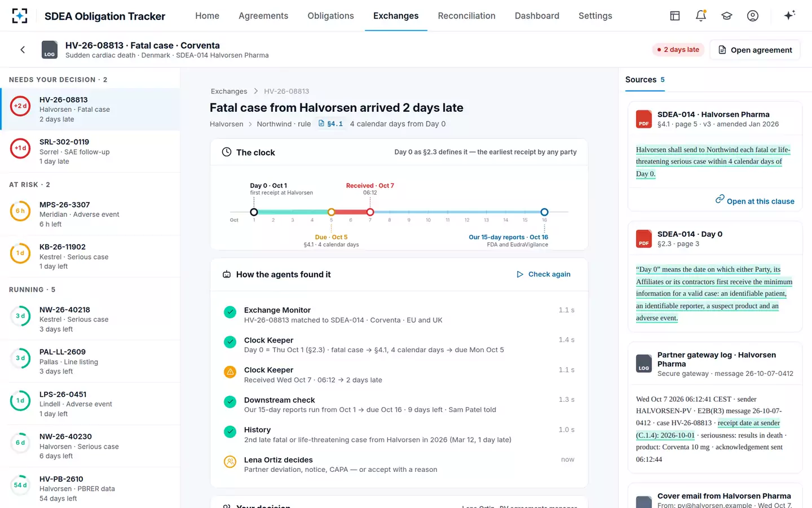Select the Day 0 Oct 1 timeline marker
This screenshot has width=812, height=508.
coord(254,212)
